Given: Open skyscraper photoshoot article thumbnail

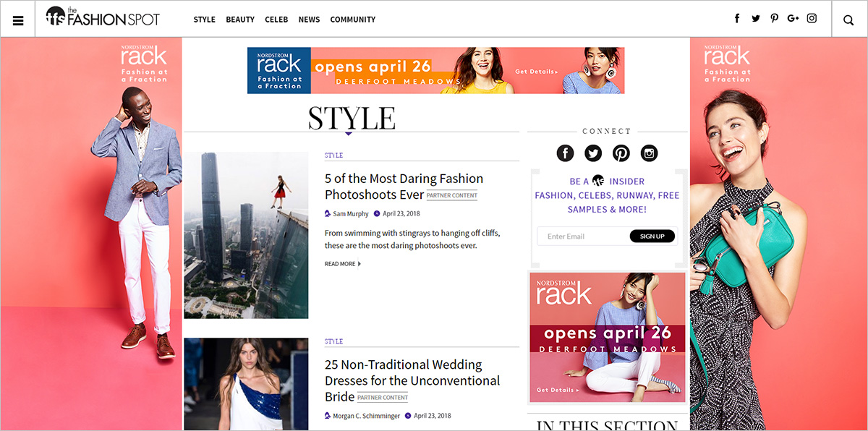Looking at the screenshot, I should 246,235.
